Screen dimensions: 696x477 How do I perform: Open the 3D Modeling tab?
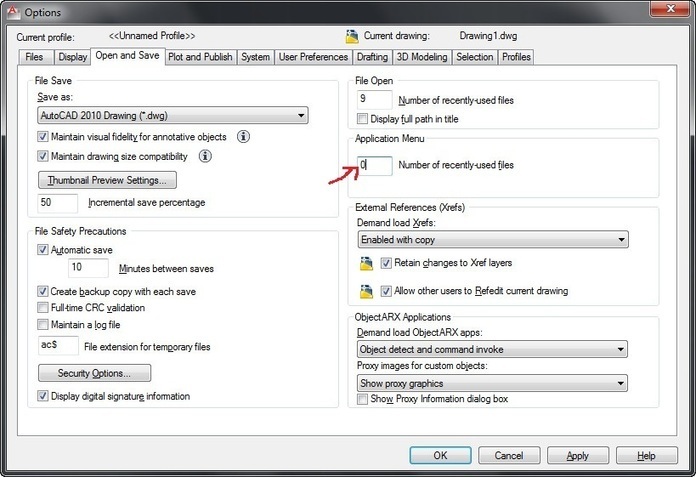coord(422,57)
